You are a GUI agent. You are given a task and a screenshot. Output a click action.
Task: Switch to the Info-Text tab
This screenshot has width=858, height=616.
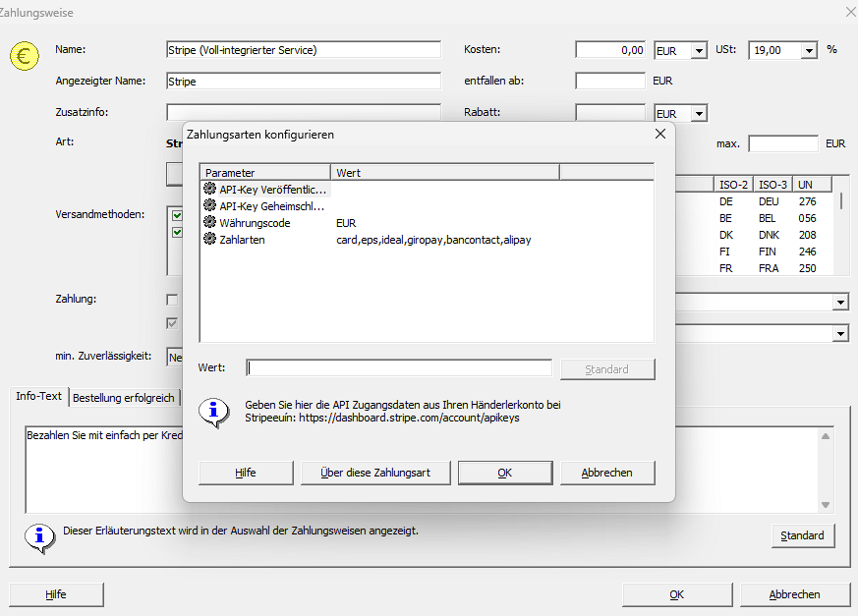[x=39, y=396]
